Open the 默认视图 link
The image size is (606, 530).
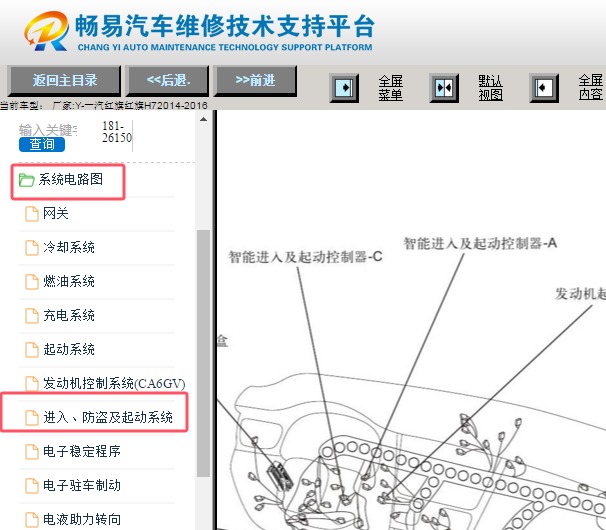[x=490, y=88]
